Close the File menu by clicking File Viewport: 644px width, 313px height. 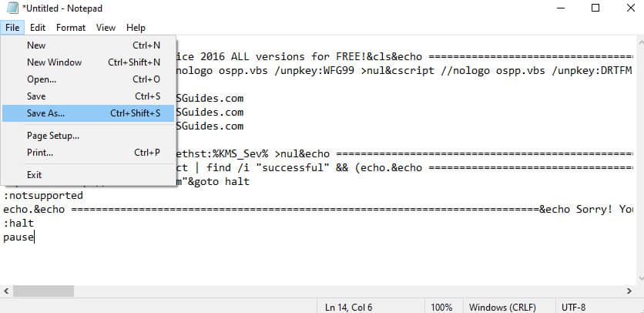(12, 28)
